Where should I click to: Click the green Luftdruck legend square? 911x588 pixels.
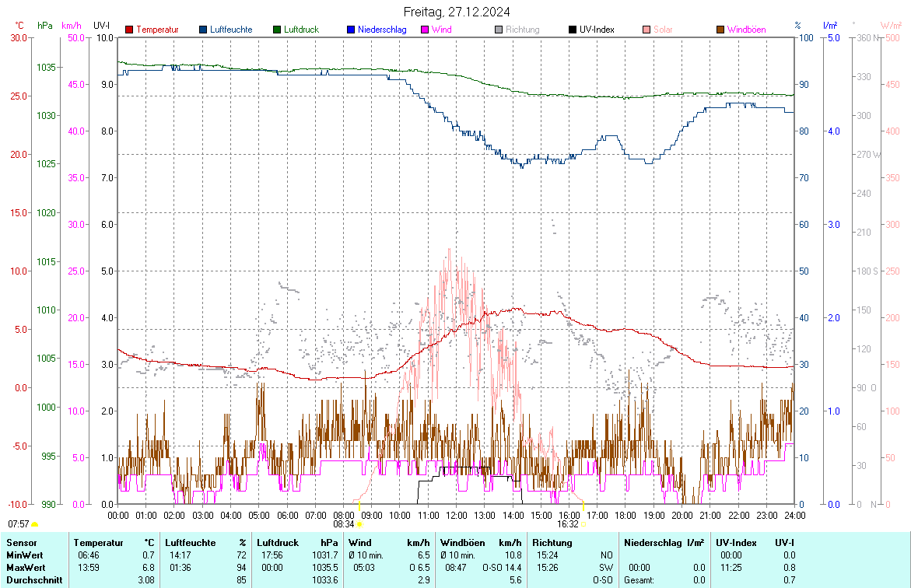277,30
